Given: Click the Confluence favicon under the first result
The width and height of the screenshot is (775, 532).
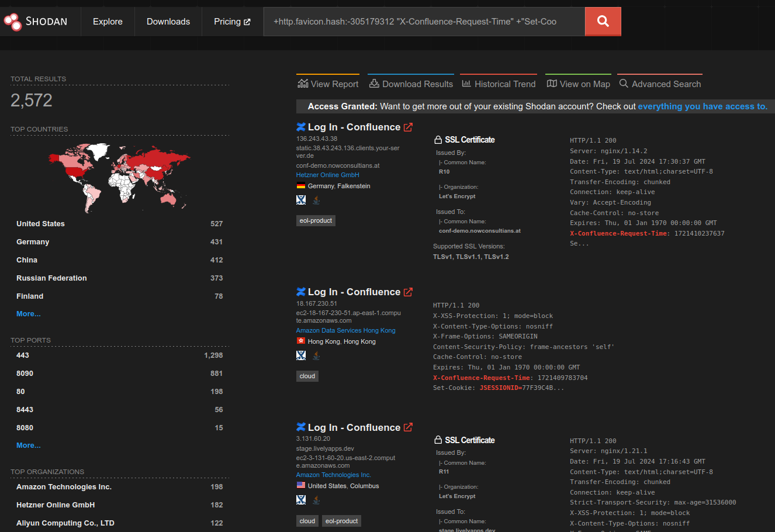Looking at the screenshot, I should tap(300, 199).
